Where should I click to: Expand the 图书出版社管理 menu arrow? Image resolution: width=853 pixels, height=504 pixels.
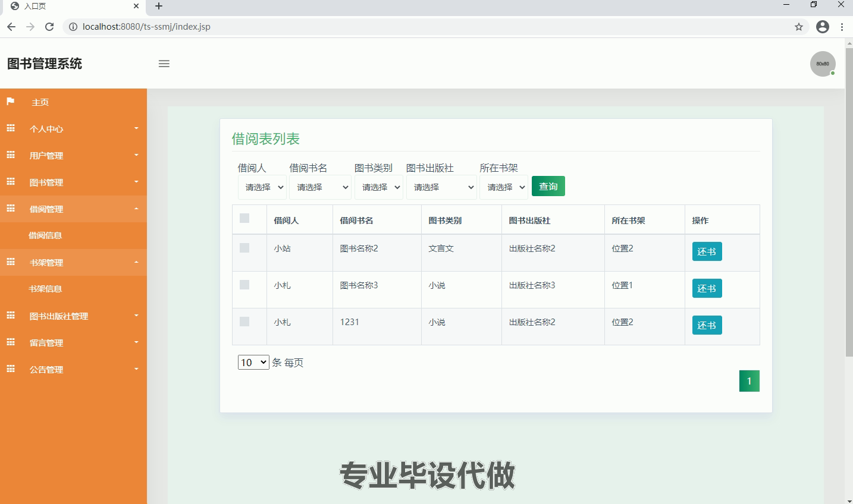tap(136, 316)
